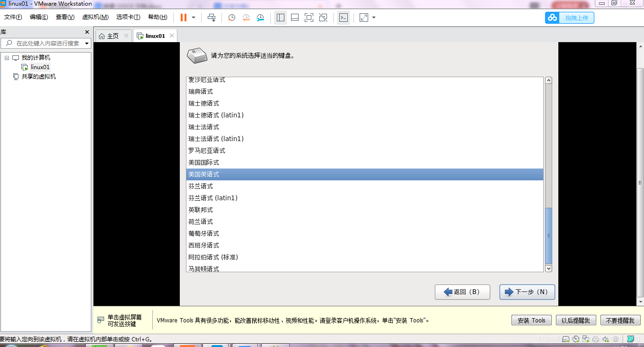Toggle the thumbnail bar view icon
The width and height of the screenshot is (644, 347).
click(295, 18)
